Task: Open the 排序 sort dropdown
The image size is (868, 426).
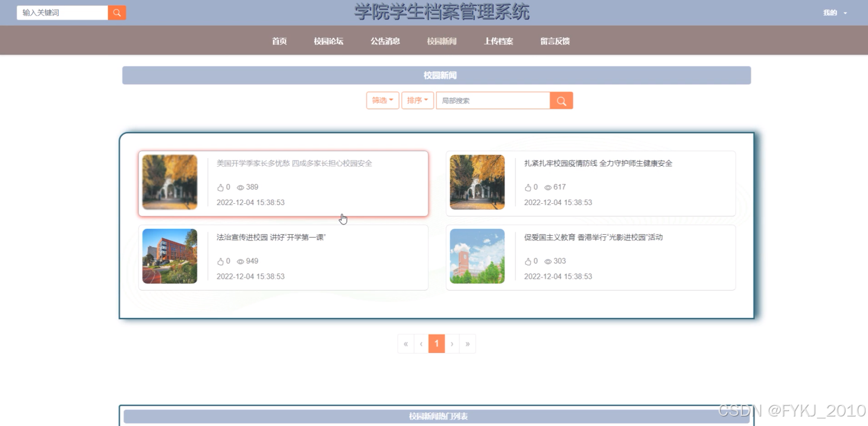Action: point(417,100)
